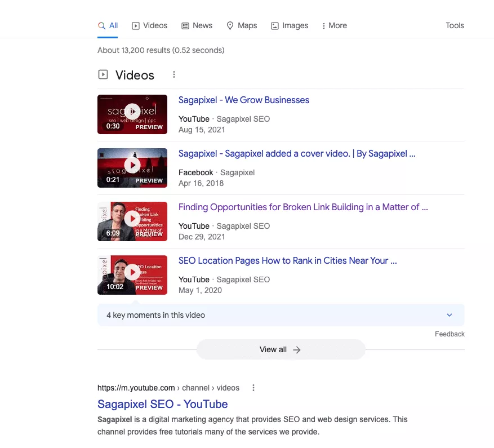Screen dimensions: 494x448
Task: Open the three-dot menu beside Videos heading
Action: point(173,74)
